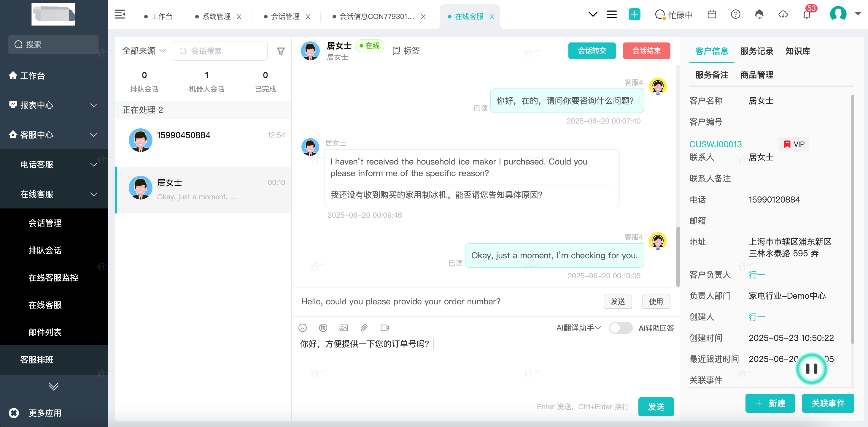
Task: Send the translated suggestion with small 发送 button
Action: pos(618,301)
